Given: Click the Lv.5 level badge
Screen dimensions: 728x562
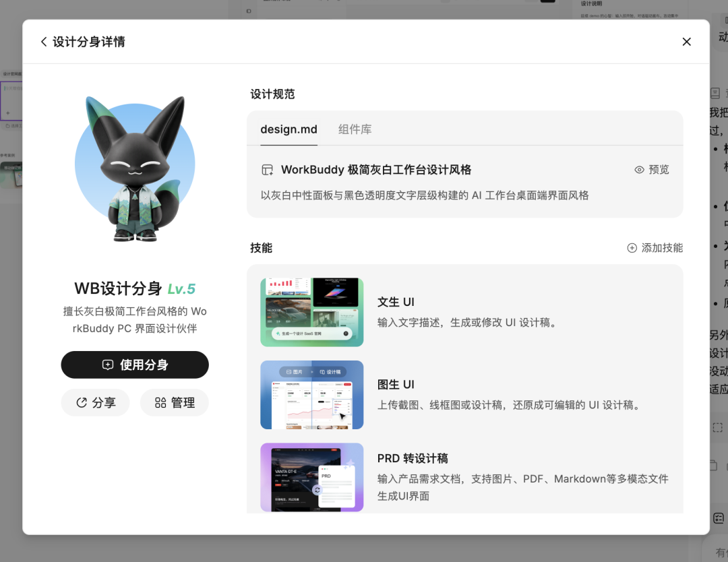Looking at the screenshot, I should (181, 289).
